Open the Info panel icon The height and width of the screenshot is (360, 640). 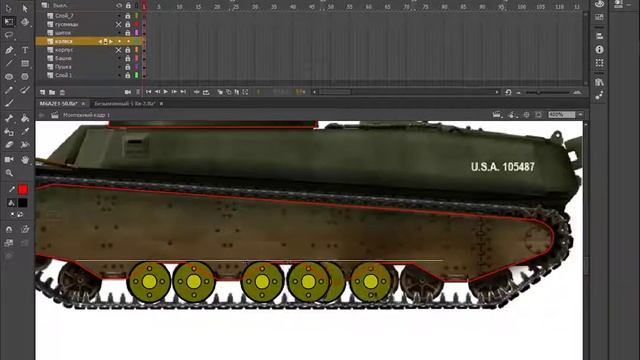(599, 49)
